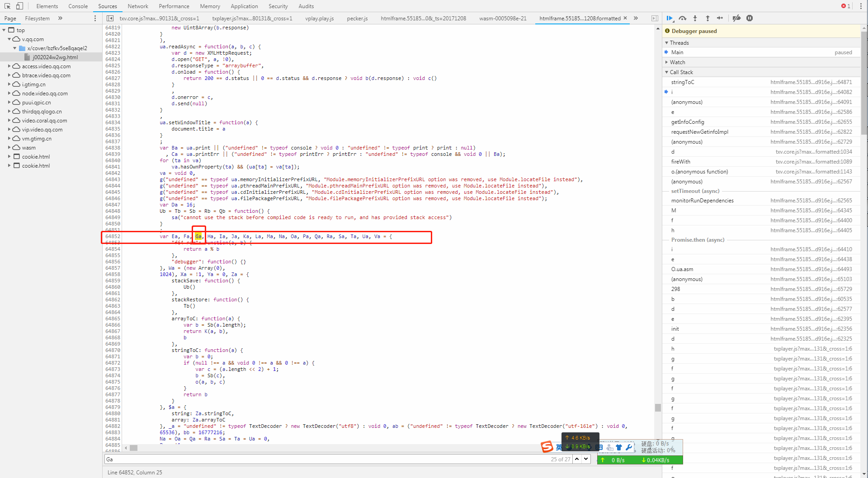Select the stringToC call stack frame
Viewport: 868px width, 478px height.
coord(761,82)
